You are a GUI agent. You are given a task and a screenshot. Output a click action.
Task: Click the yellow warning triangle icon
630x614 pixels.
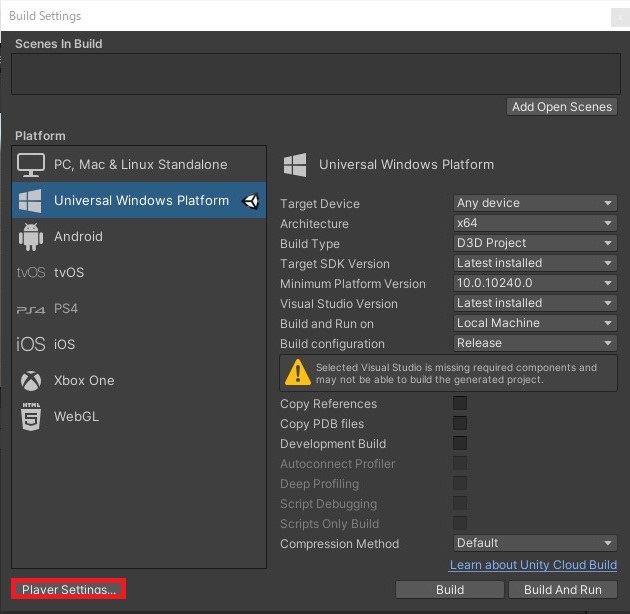click(297, 372)
